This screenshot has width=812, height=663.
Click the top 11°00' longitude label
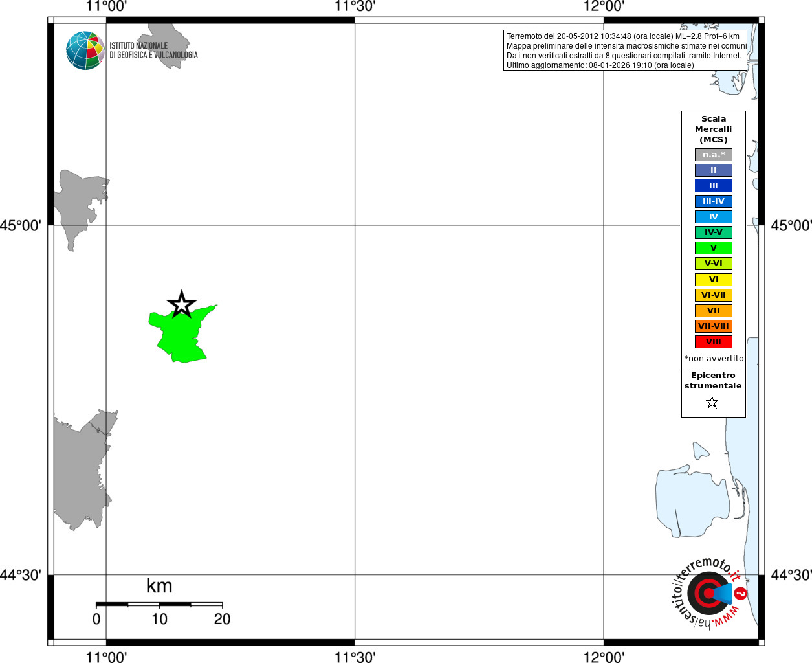click(x=106, y=6)
